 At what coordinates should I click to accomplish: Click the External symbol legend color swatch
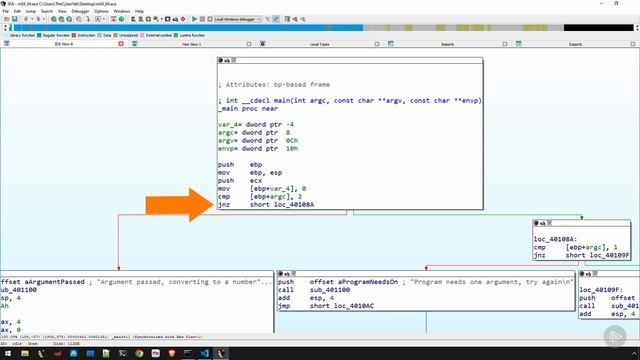pyautogui.click(x=142, y=36)
